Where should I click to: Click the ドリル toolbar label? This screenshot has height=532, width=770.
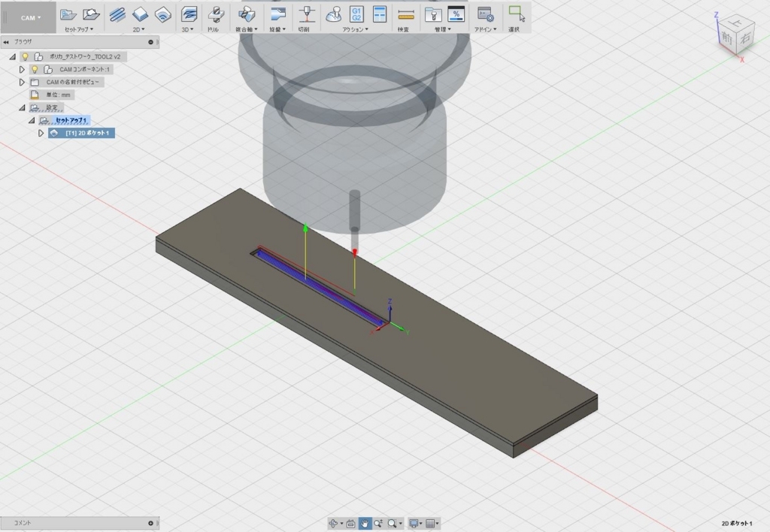[213, 29]
